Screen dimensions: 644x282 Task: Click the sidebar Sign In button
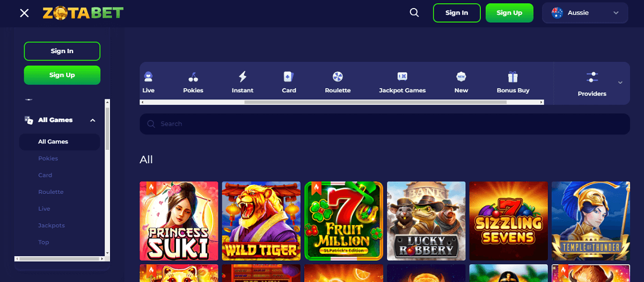coord(62,51)
